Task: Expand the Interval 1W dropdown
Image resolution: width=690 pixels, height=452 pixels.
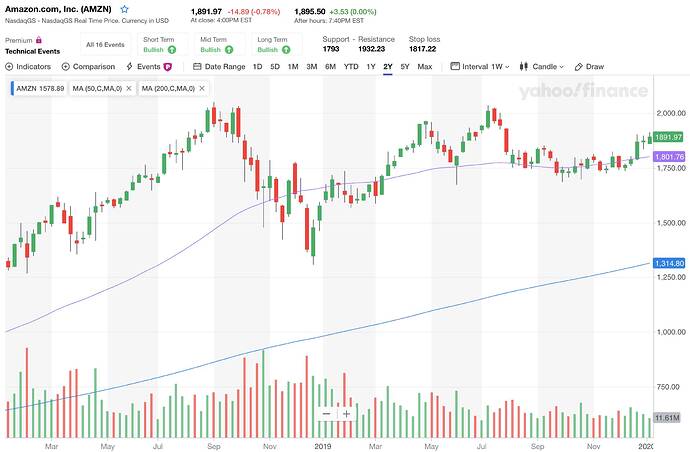Action: tap(482, 67)
